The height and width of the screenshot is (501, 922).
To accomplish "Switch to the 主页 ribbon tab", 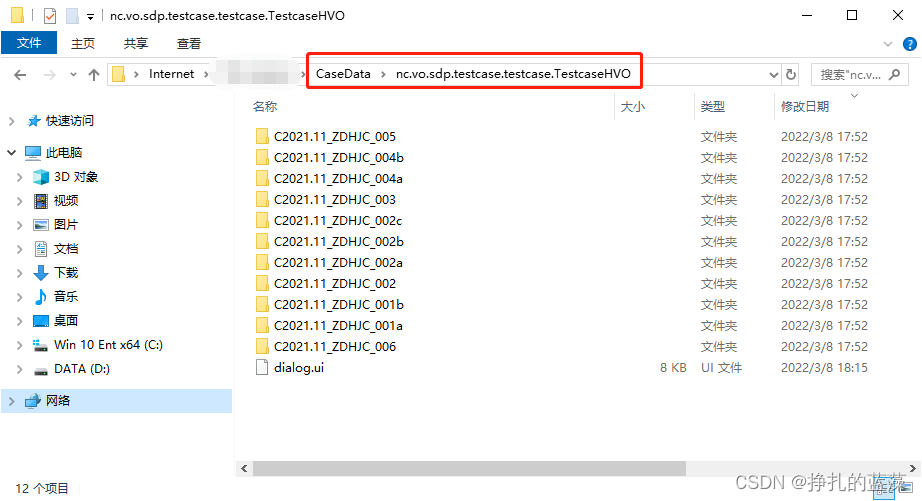I will click(82, 44).
